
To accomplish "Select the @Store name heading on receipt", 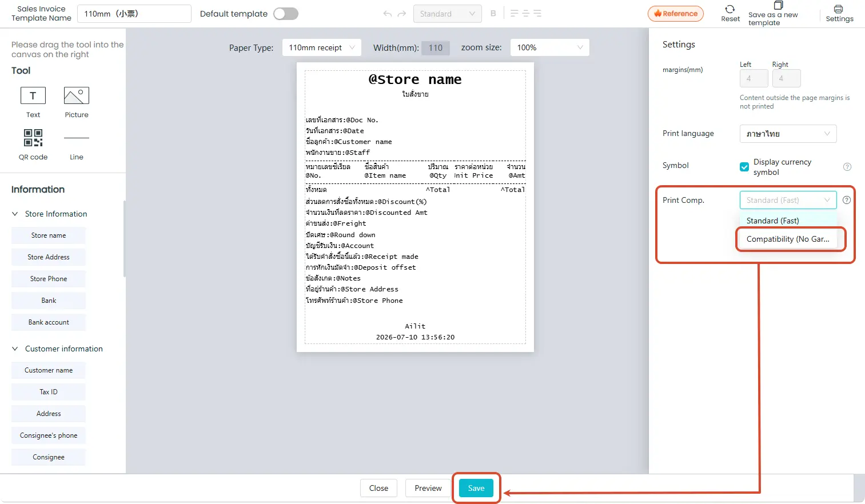I will tap(415, 79).
